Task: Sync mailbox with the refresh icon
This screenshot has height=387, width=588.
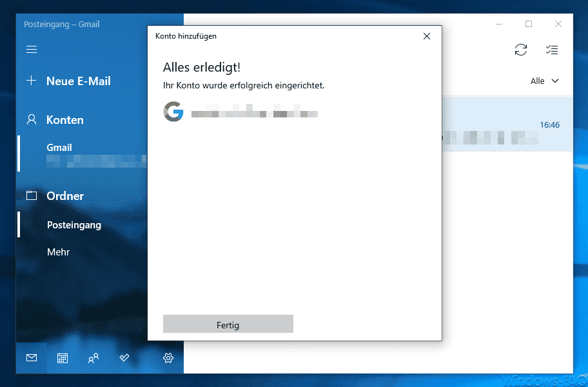Action: [521, 50]
